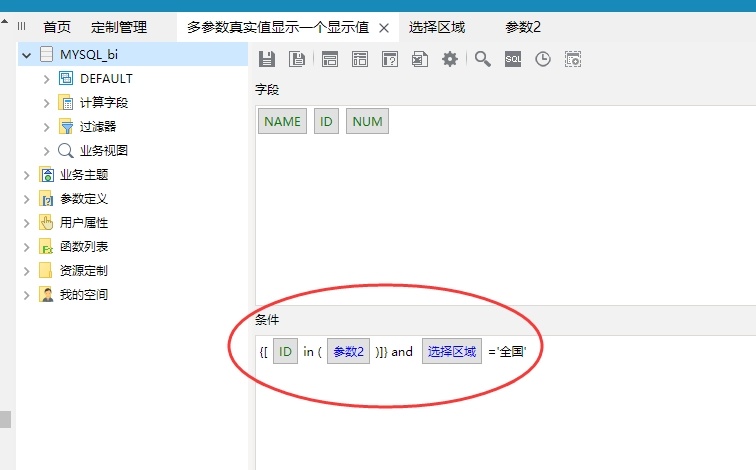
Task: View the SQL statement icon
Action: tap(513, 59)
